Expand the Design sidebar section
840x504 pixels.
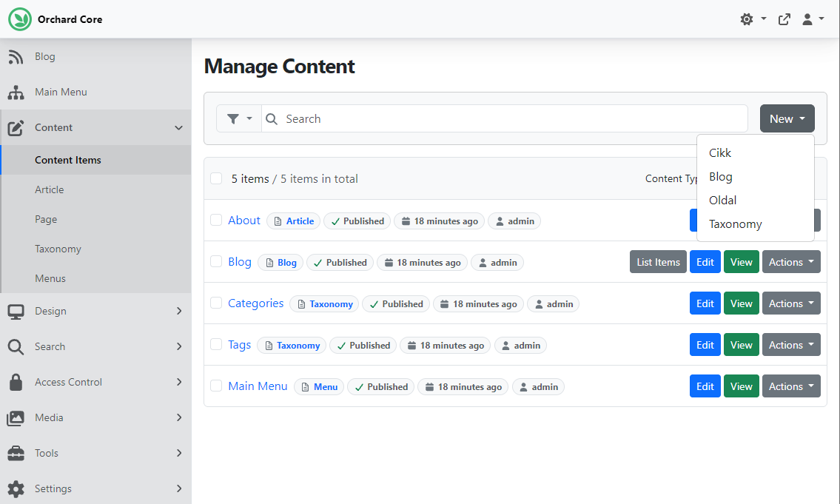(179, 311)
